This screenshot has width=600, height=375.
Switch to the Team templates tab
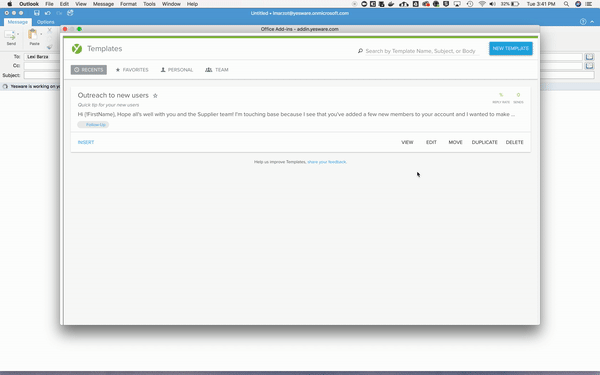(217, 70)
